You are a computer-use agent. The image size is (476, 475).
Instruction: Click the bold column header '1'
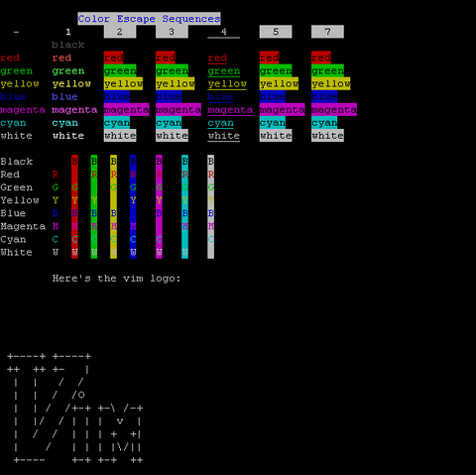(x=68, y=32)
